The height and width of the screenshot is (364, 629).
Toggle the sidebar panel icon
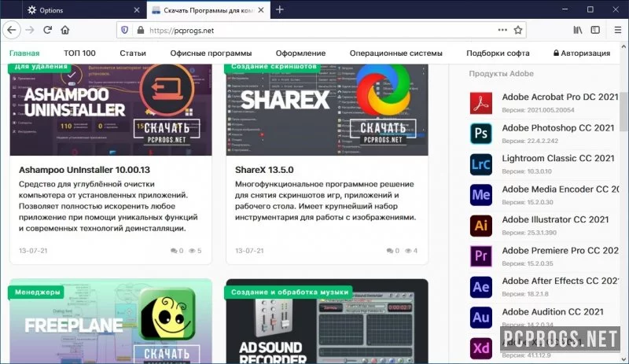point(595,30)
